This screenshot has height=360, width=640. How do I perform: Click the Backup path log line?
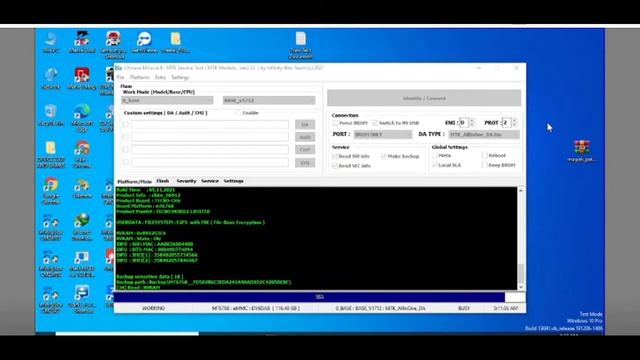click(204, 282)
